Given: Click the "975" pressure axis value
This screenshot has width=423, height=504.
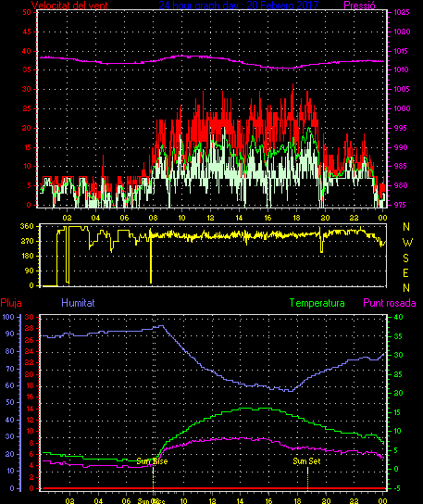Looking at the screenshot, I should [x=400, y=205].
